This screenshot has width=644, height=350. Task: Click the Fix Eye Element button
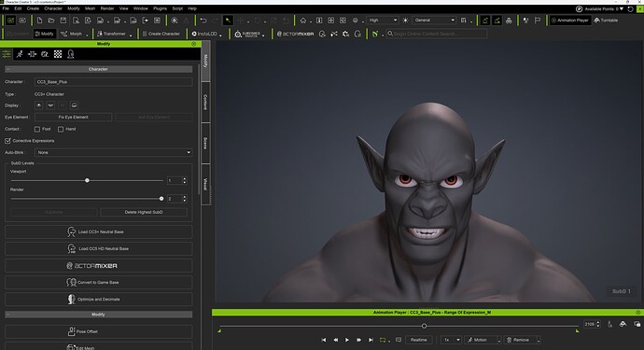(73, 118)
